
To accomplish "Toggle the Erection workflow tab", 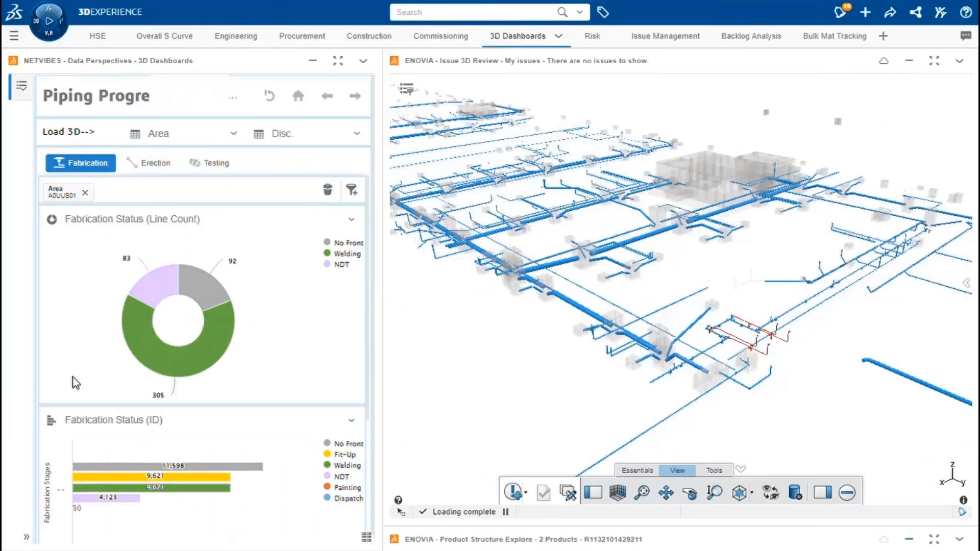I will pos(149,162).
